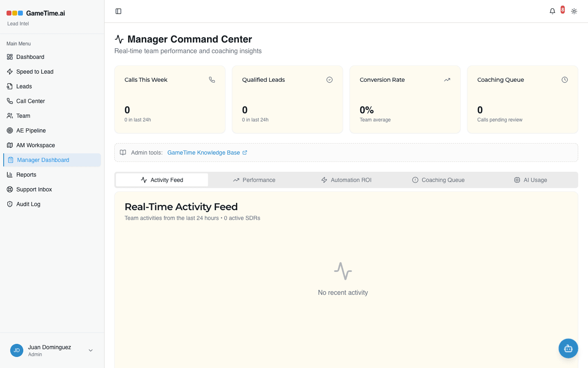Click phone icon on Calls This Week card
The width and height of the screenshot is (588, 368).
click(x=212, y=80)
